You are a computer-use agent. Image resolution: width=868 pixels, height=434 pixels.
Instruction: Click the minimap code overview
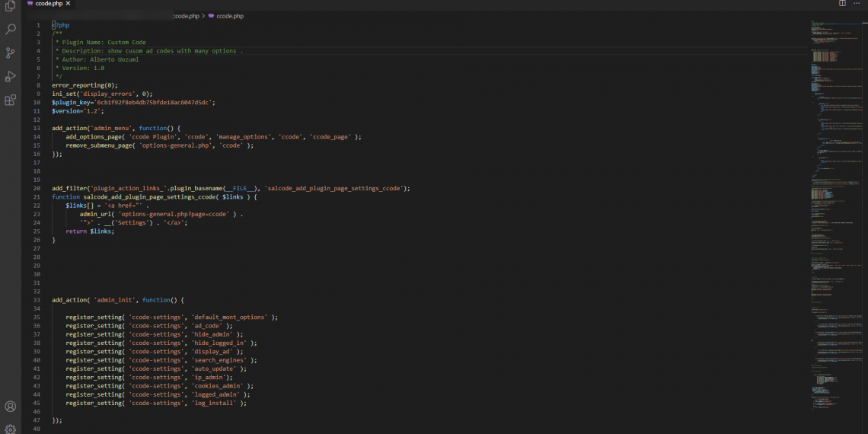[836, 216]
